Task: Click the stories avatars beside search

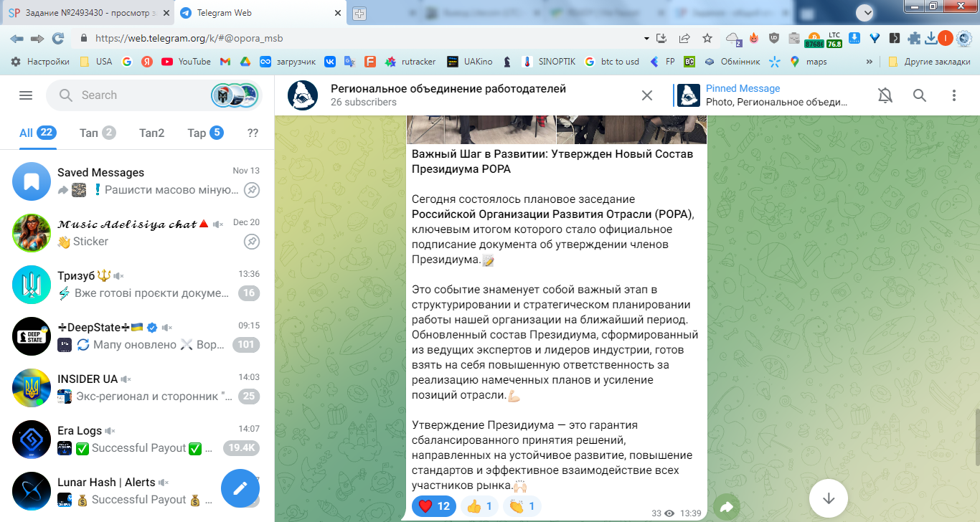Action: 235,95
